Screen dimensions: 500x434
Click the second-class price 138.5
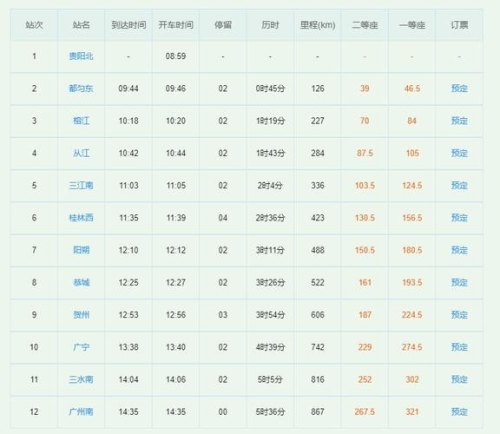(x=365, y=218)
